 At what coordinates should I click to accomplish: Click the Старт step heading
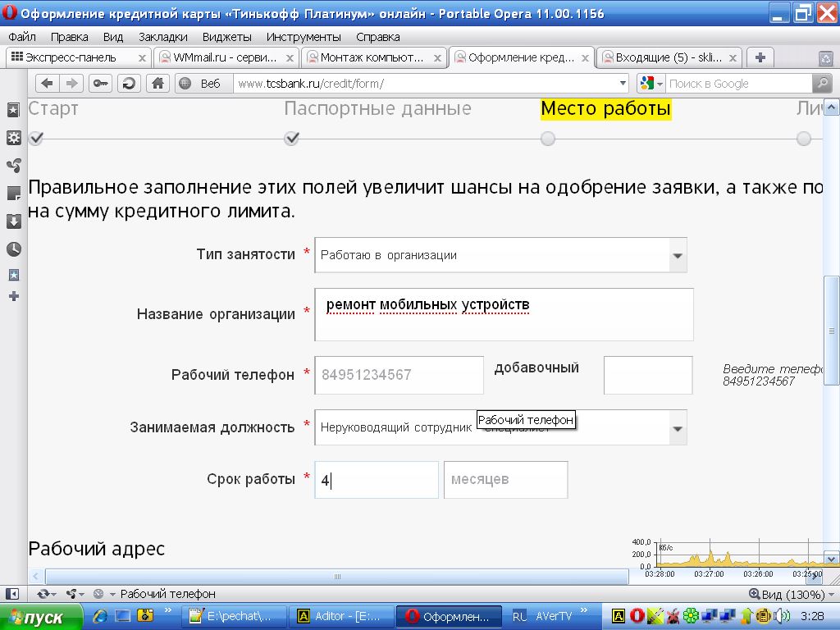point(53,109)
